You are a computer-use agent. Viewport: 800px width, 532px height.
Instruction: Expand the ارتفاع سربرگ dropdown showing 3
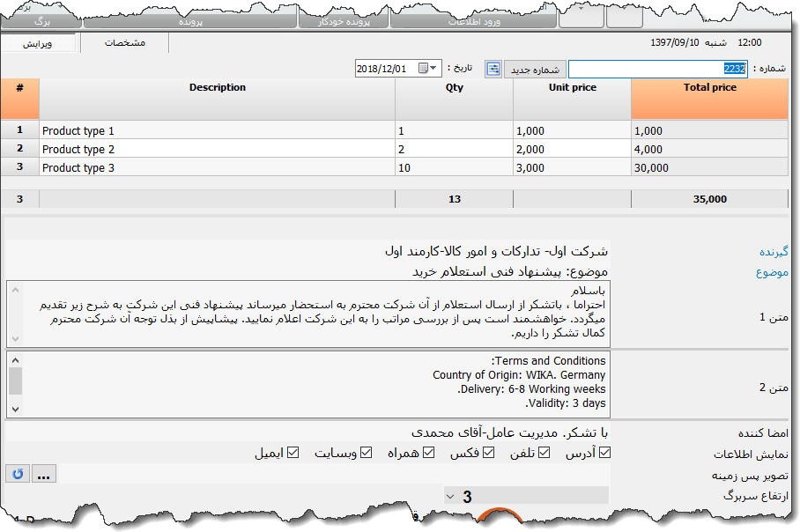click(x=450, y=495)
